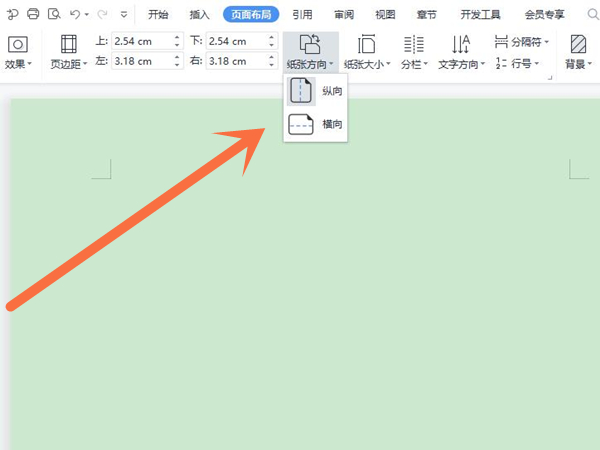Click the 纸张方向 orientation button
600x450 pixels.
point(310,52)
